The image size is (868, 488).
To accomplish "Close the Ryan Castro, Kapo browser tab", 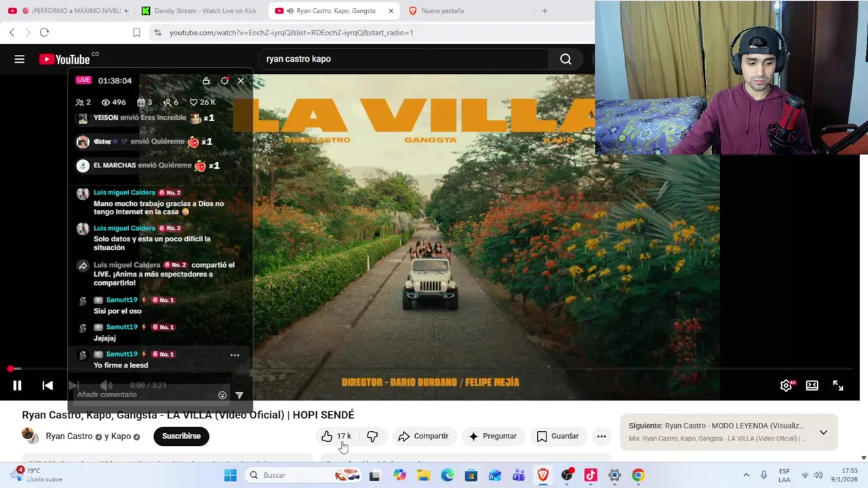I will 391,11.
